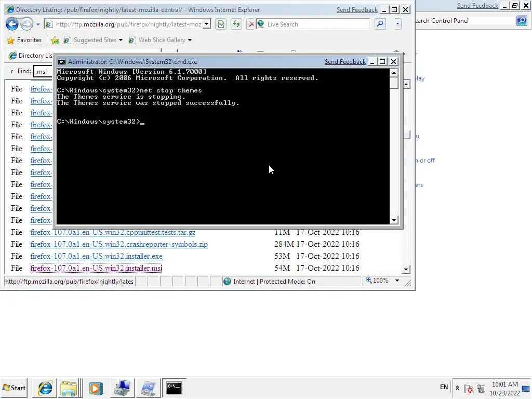Download firefox-107.0a1.en-US.win32.installer.msi link

(x=96, y=268)
